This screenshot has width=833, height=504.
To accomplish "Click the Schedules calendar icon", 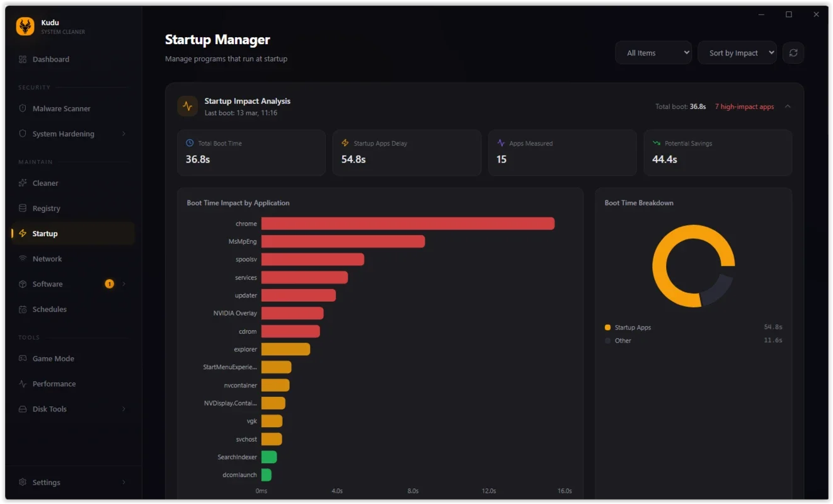I will click(x=23, y=309).
